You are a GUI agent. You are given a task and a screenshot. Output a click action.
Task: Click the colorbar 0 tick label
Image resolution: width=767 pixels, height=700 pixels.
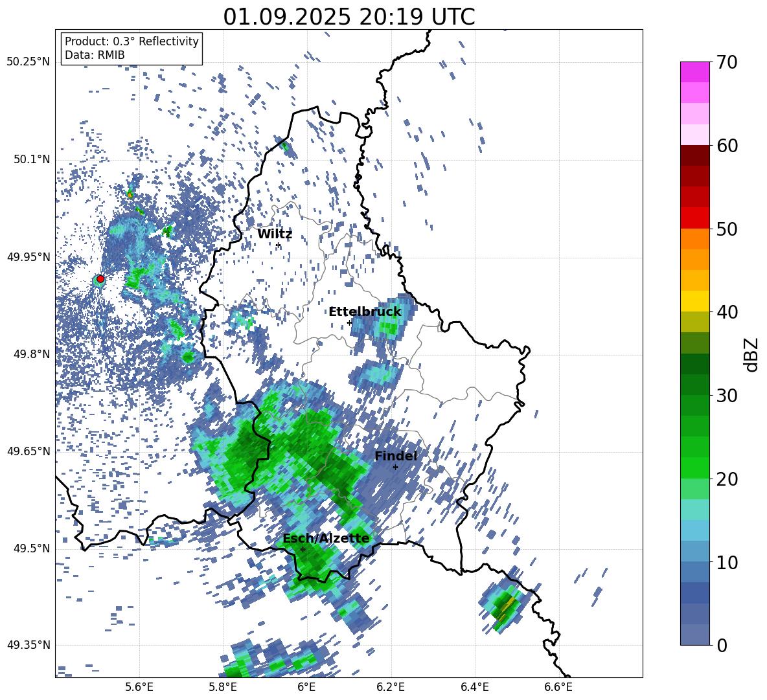(x=722, y=645)
